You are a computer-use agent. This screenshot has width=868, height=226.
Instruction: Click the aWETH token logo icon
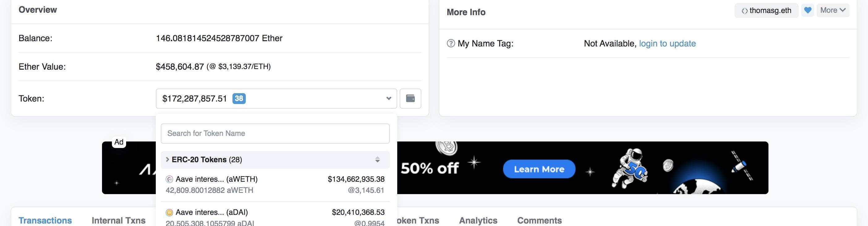(x=169, y=180)
